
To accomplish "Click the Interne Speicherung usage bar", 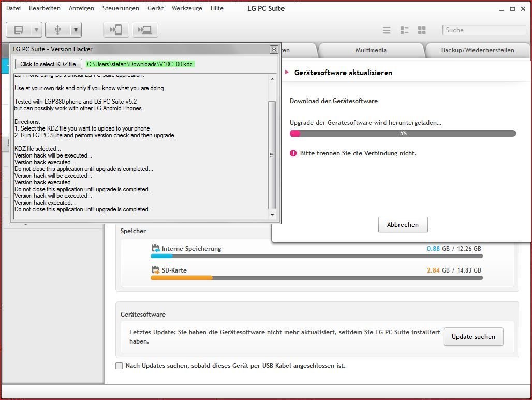I will (x=317, y=256).
